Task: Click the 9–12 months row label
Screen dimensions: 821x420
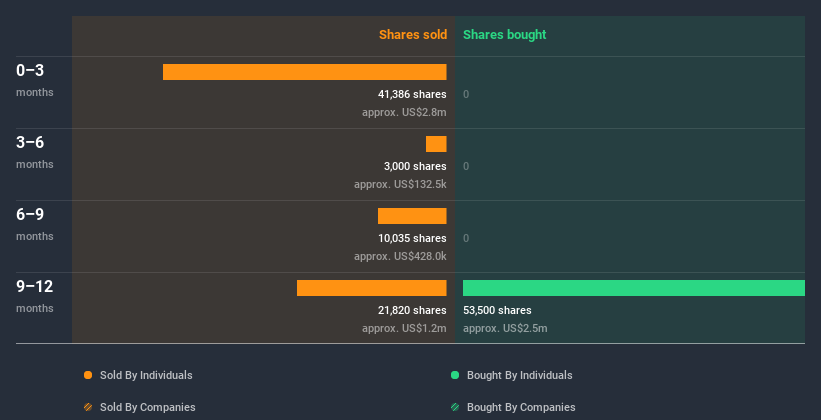Action: point(35,296)
